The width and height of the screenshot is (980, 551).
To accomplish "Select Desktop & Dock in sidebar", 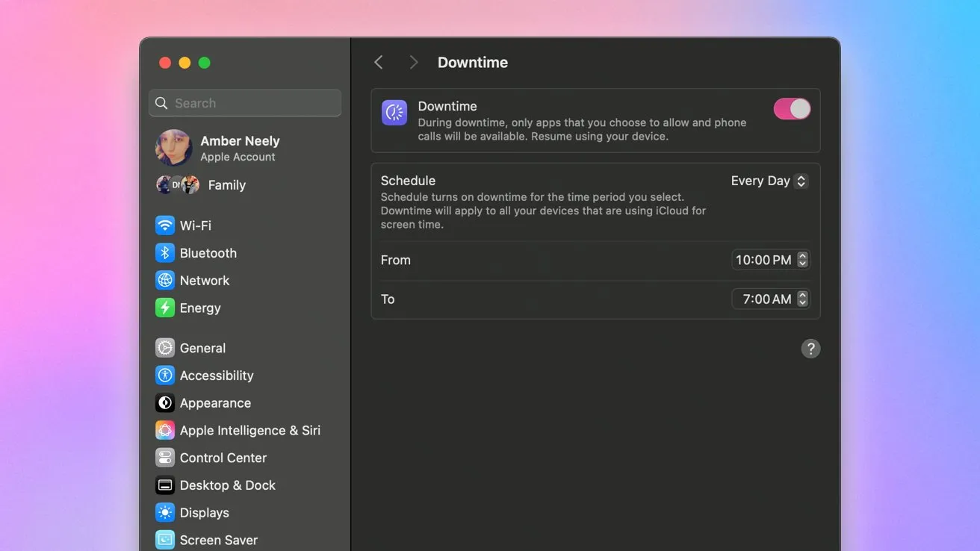I will 227,485.
